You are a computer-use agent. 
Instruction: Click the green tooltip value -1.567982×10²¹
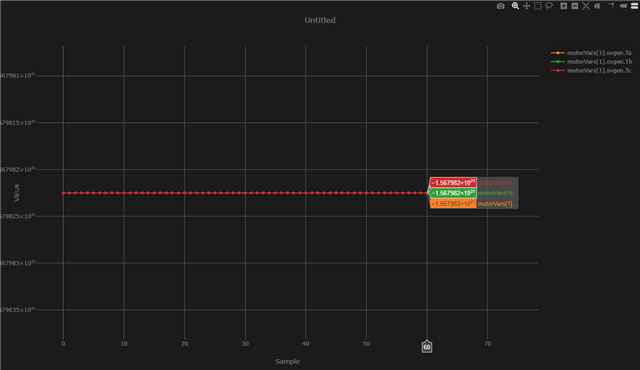pyautogui.click(x=453, y=193)
